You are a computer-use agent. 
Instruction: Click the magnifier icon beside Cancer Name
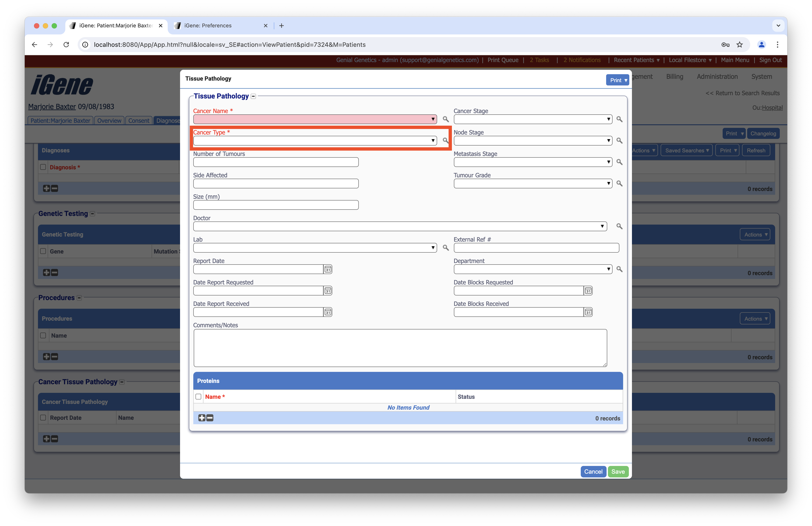pyautogui.click(x=445, y=119)
